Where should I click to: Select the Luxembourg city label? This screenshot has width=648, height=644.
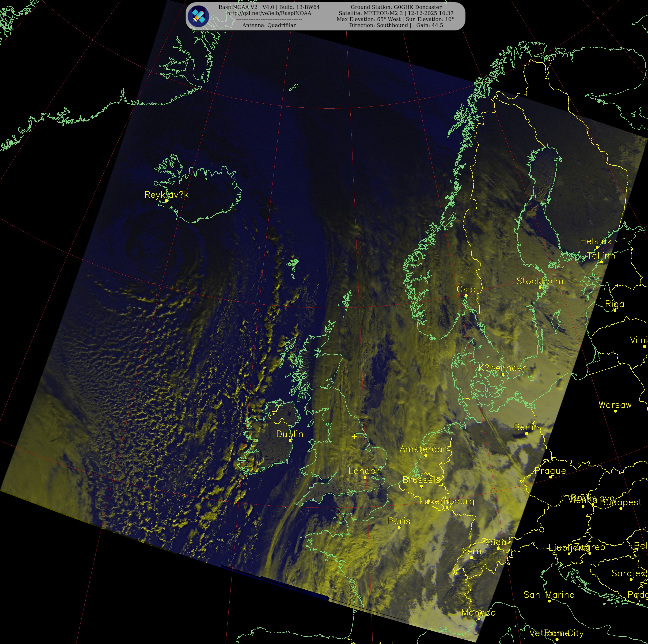447,501
